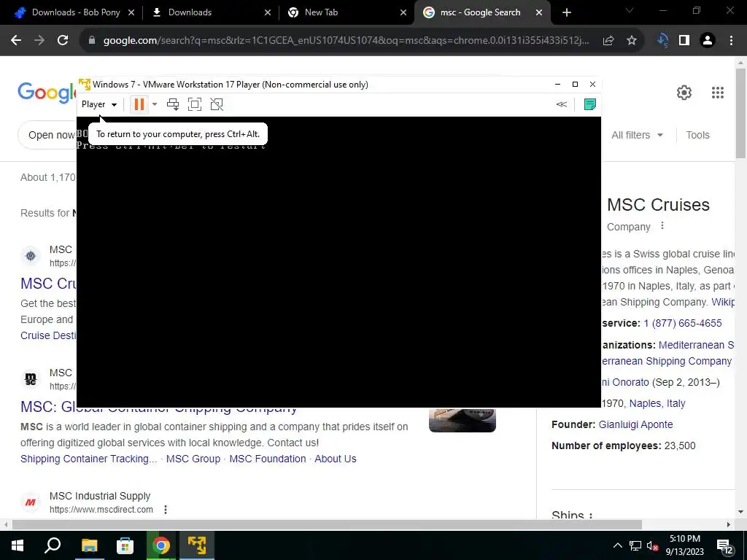Open the Shipping Container Tracking sitelink
This screenshot has width=747, height=560.
coord(88,459)
